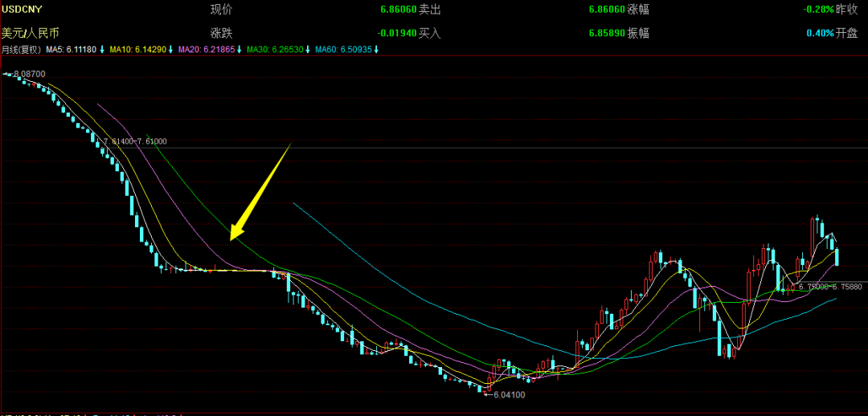Open the 月线(复权) period selector
The width and height of the screenshot is (868, 416).
pyautogui.click(x=21, y=50)
